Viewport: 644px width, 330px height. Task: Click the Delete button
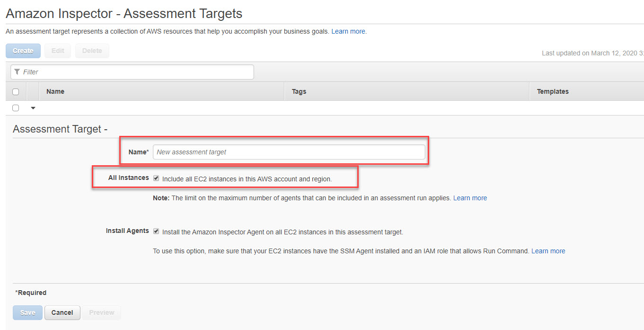92,51
